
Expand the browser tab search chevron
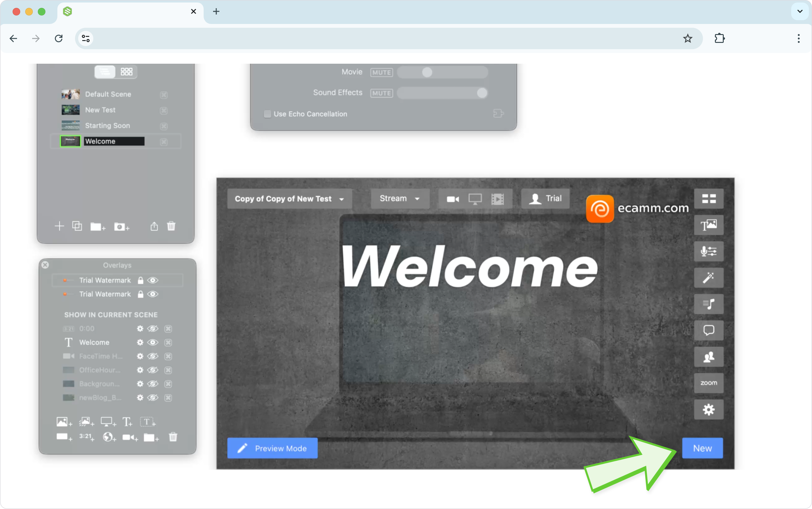click(800, 11)
